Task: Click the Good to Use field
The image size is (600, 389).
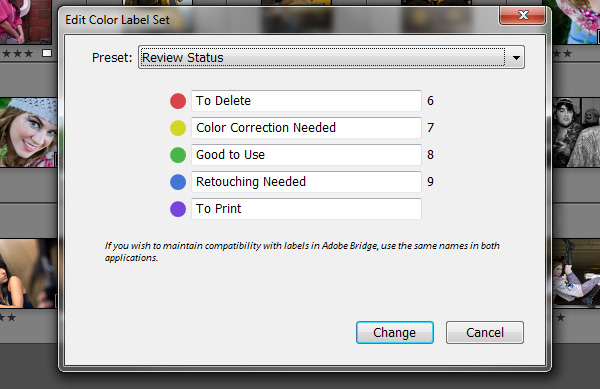Action: click(306, 155)
